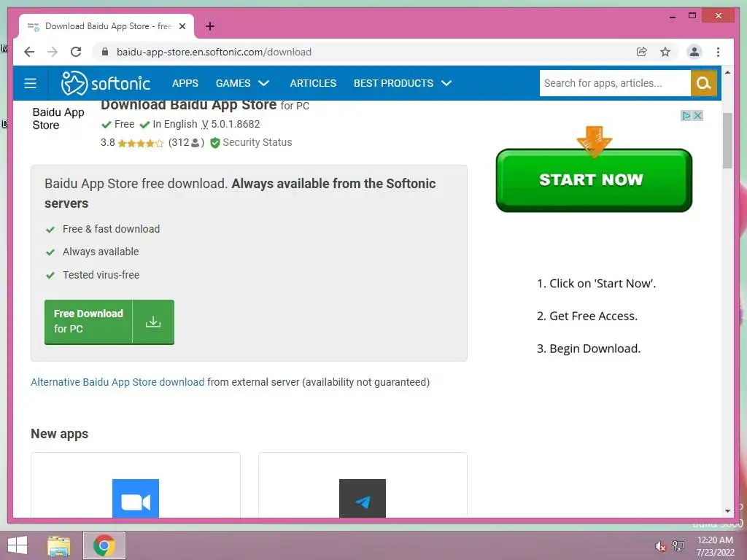This screenshot has width=747, height=560.
Task: Click the 312 user reviews count
Action: pos(186,142)
